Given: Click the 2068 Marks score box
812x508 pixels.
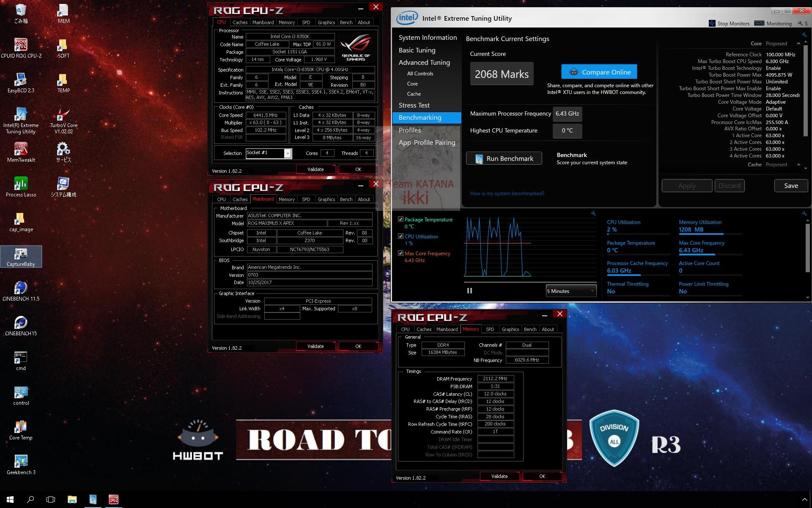Looking at the screenshot, I should point(502,74).
